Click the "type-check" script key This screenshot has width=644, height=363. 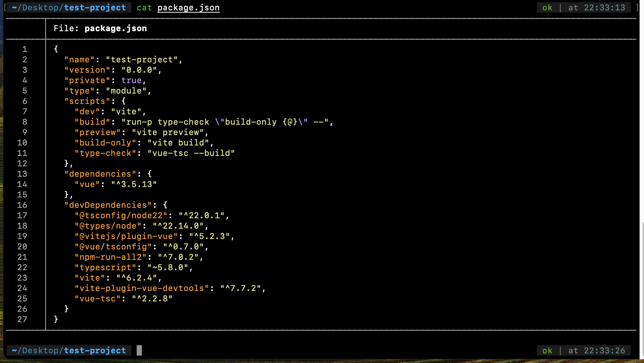[x=105, y=153]
